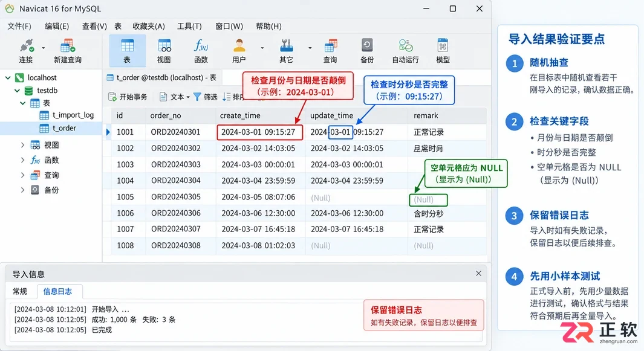Screen dimensions: 644x351
Task: Click the update_time column header
Action: [357, 115]
